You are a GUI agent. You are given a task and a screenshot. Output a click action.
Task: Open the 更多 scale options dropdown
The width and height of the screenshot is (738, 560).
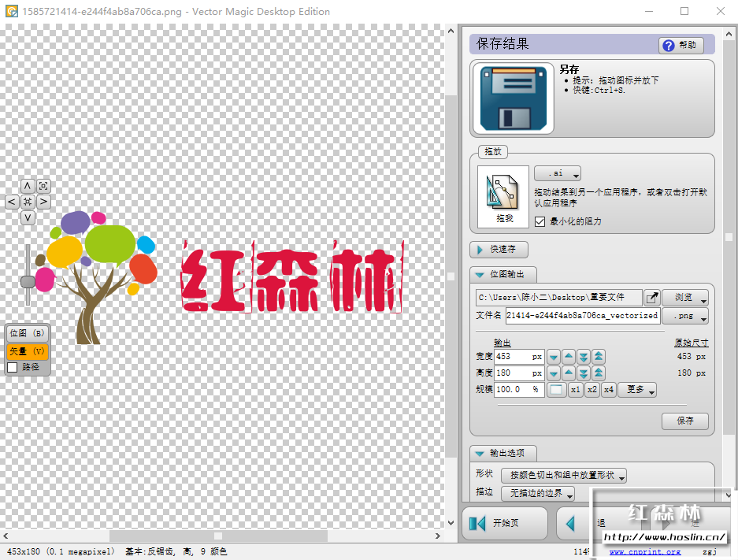637,390
